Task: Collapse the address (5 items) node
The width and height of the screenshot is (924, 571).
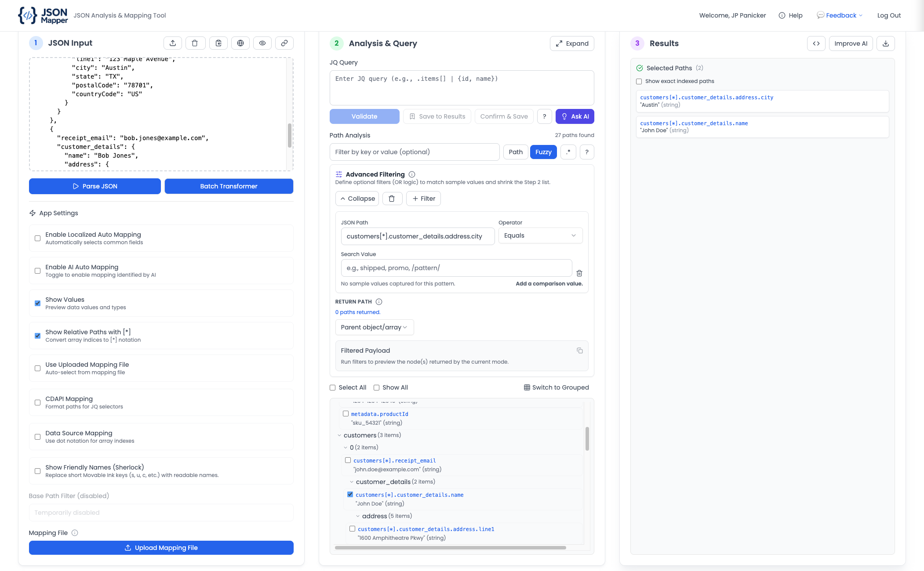Action: point(358,516)
